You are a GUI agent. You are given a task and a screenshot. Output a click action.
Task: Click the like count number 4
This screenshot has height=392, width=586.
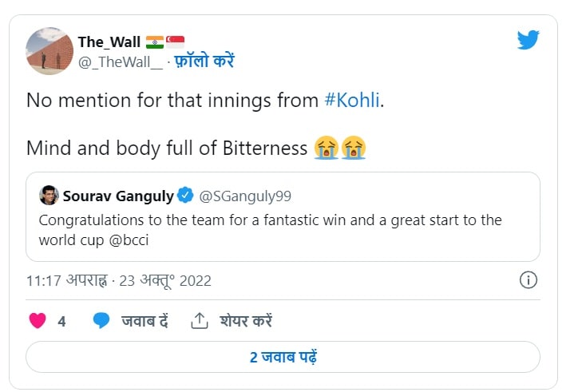point(61,321)
